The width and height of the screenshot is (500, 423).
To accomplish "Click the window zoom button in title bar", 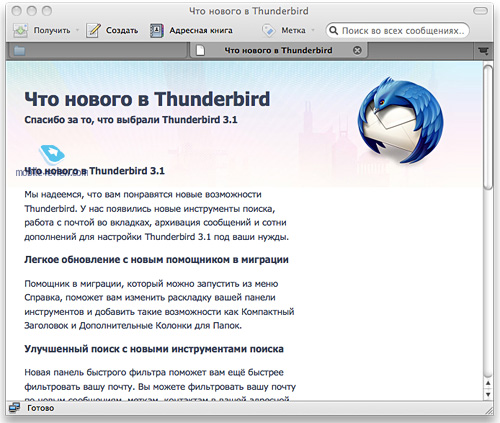I will point(47,11).
